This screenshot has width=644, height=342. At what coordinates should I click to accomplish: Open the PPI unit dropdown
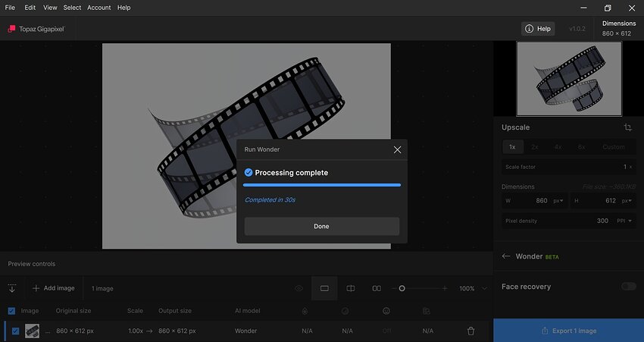626,221
